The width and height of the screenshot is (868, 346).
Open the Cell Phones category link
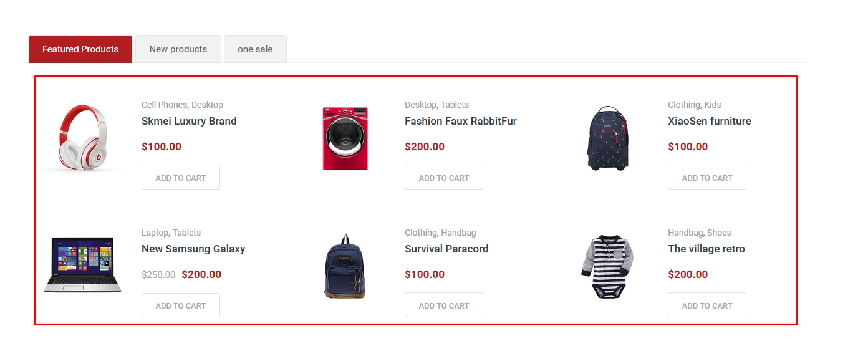pyautogui.click(x=164, y=105)
